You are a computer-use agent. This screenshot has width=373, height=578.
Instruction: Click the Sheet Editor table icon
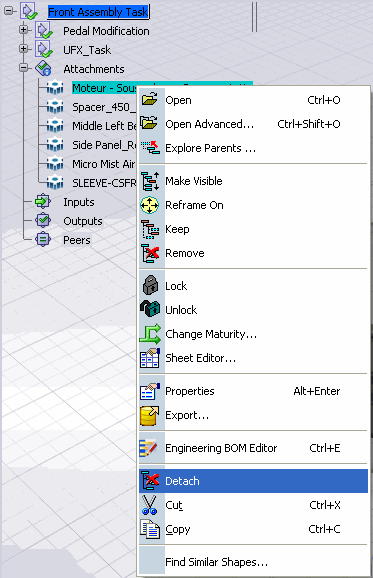click(150, 358)
